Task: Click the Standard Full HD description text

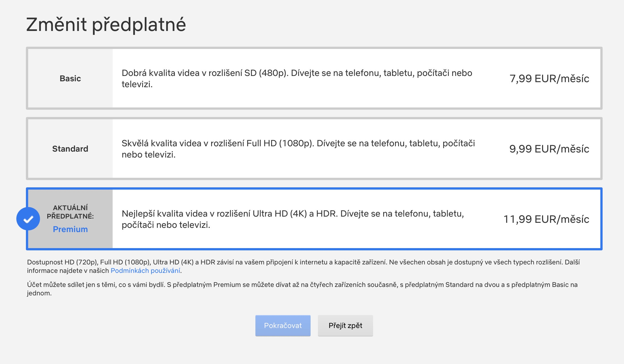Action: [298, 149]
